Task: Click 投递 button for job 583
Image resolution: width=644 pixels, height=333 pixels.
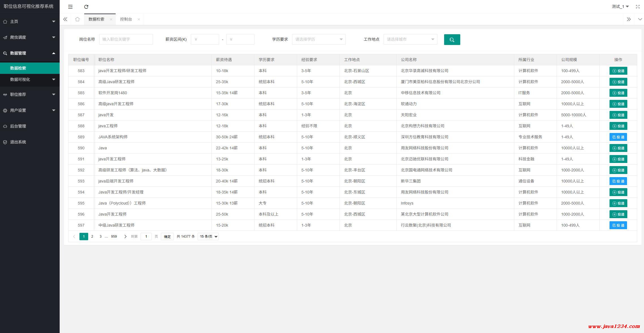Action: [x=618, y=71]
